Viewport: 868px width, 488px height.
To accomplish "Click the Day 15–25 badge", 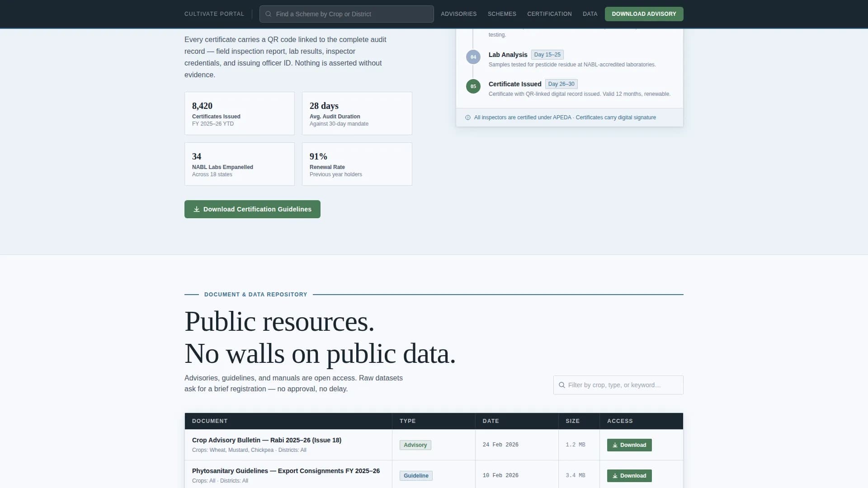I will (x=547, y=55).
